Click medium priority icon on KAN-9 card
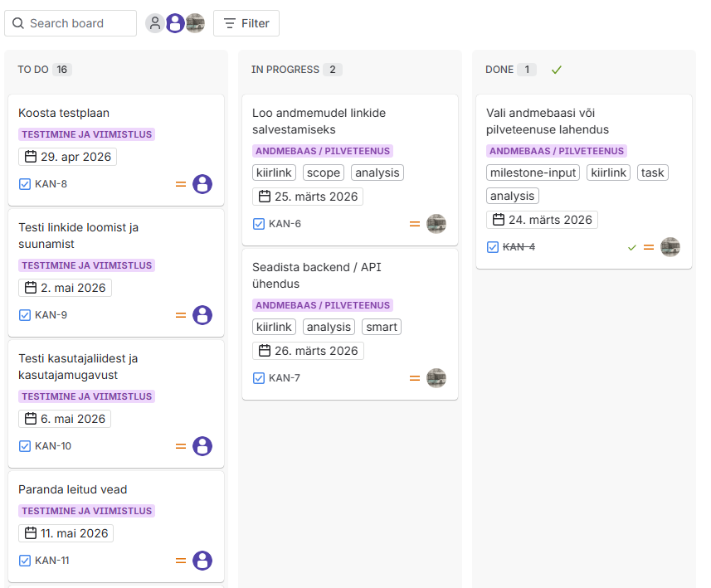 pyautogui.click(x=180, y=315)
